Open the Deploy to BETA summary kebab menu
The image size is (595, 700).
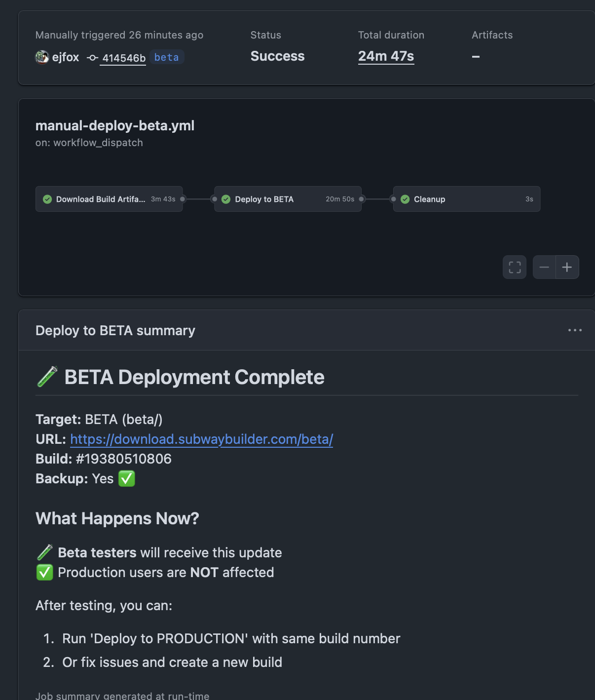coord(575,330)
